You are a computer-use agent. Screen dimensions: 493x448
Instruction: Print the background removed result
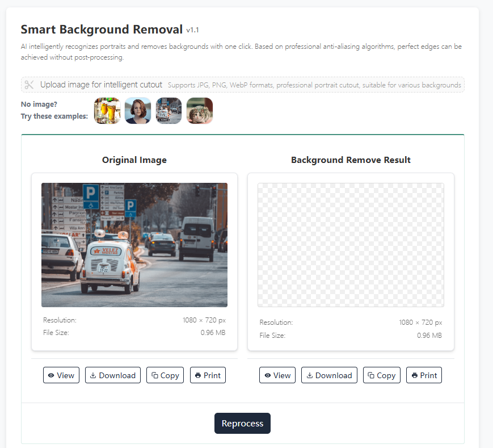424,375
